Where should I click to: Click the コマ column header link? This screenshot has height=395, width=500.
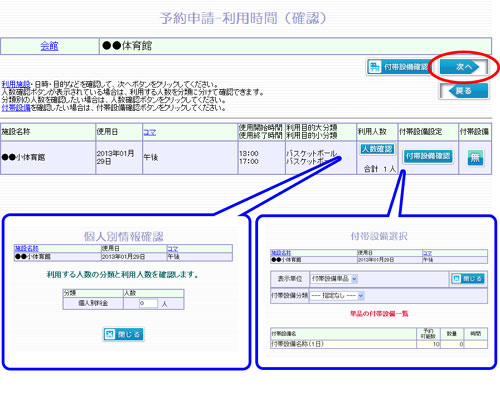tap(150, 132)
